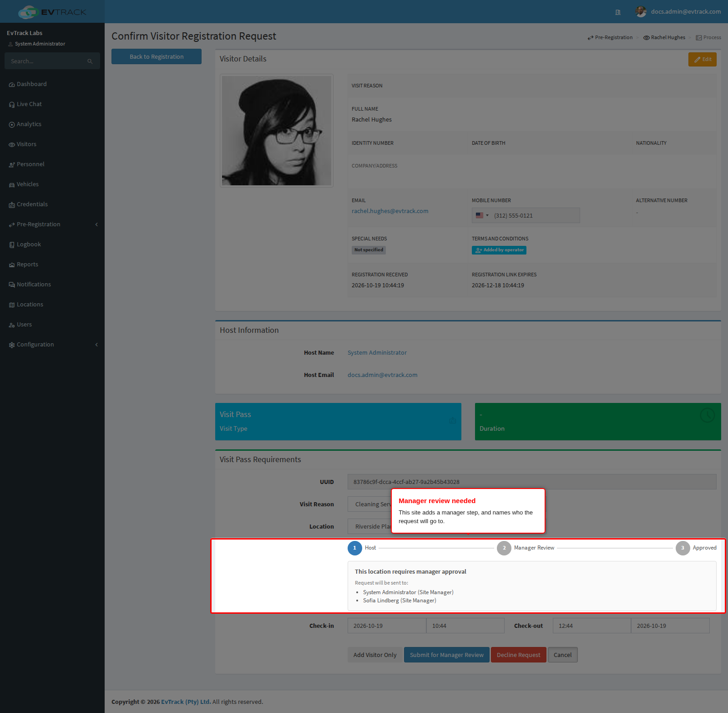Click docs.admin@evtrack.com host email link
728x713 pixels.
[383, 375]
